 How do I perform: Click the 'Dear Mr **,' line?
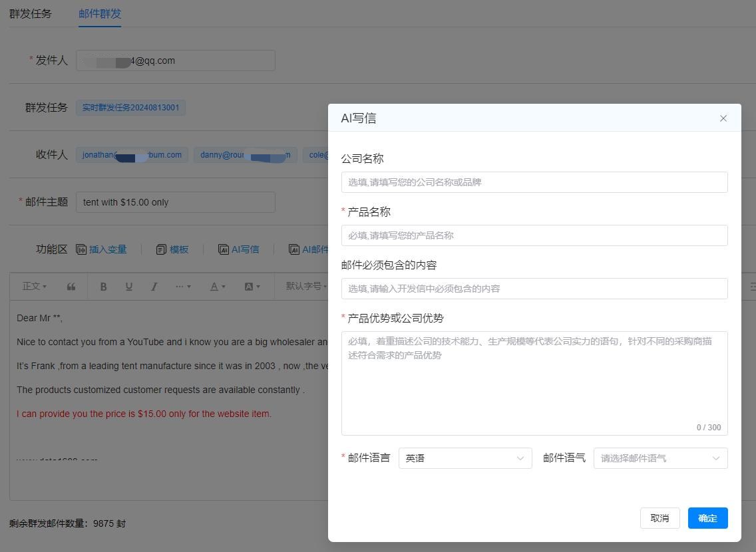click(x=39, y=318)
